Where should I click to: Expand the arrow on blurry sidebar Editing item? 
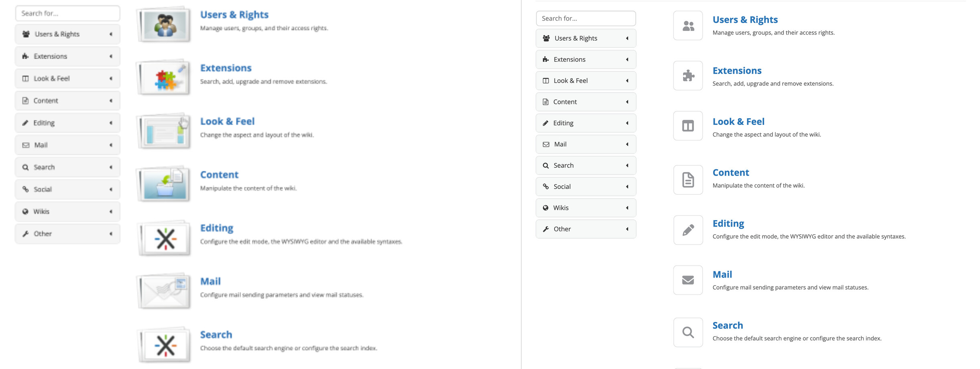pyautogui.click(x=111, y=123)
